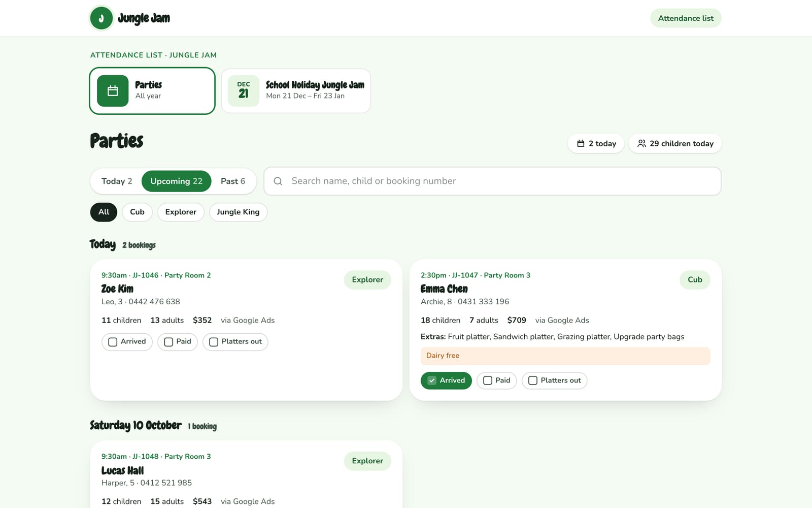Click the DEC 21 date badge
The image size is (812, 508).
click(x=244, y=91)
